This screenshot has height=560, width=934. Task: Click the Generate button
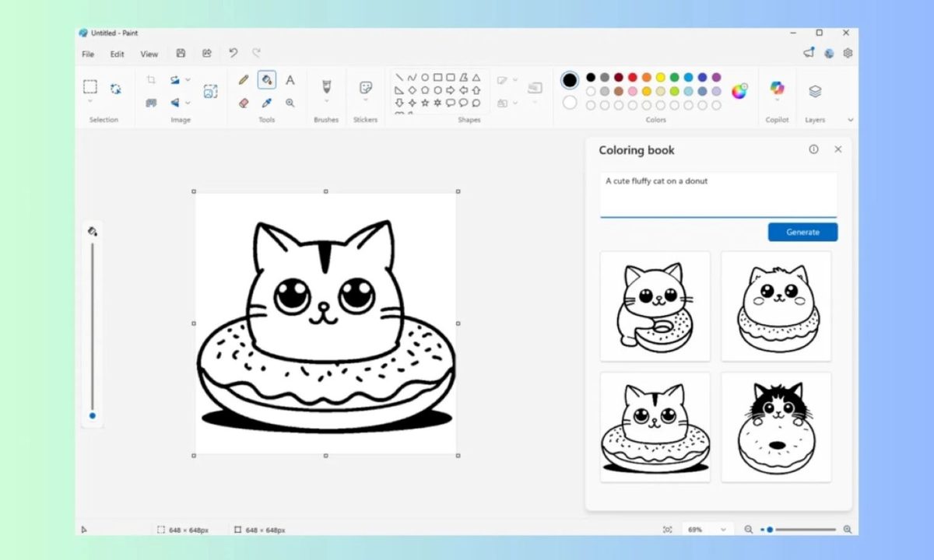[x=802, y=232]
